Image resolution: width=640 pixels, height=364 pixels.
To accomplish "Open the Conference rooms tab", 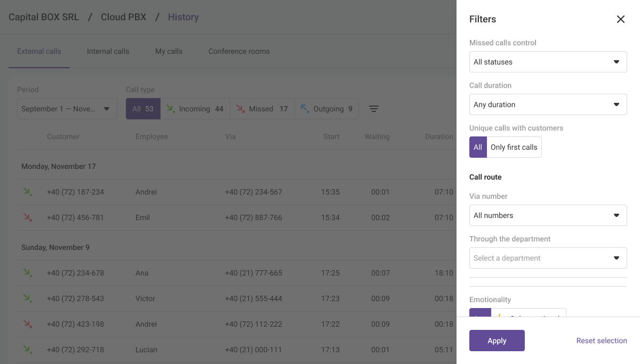I will click(239, 52).
